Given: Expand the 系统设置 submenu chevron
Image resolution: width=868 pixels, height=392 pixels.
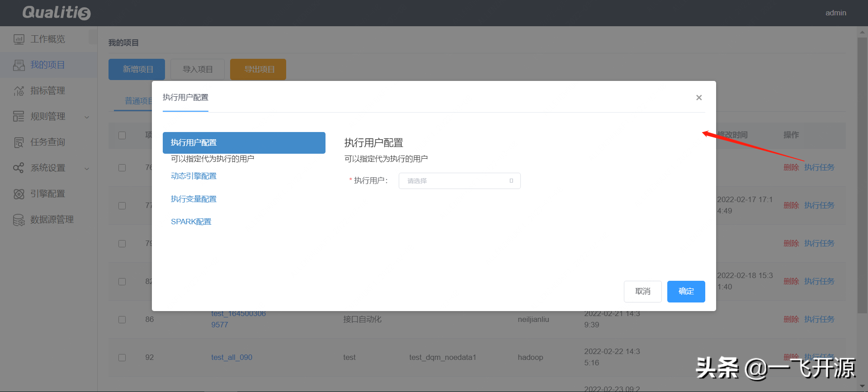Looking at the screenshot, I should coord(87,169).
